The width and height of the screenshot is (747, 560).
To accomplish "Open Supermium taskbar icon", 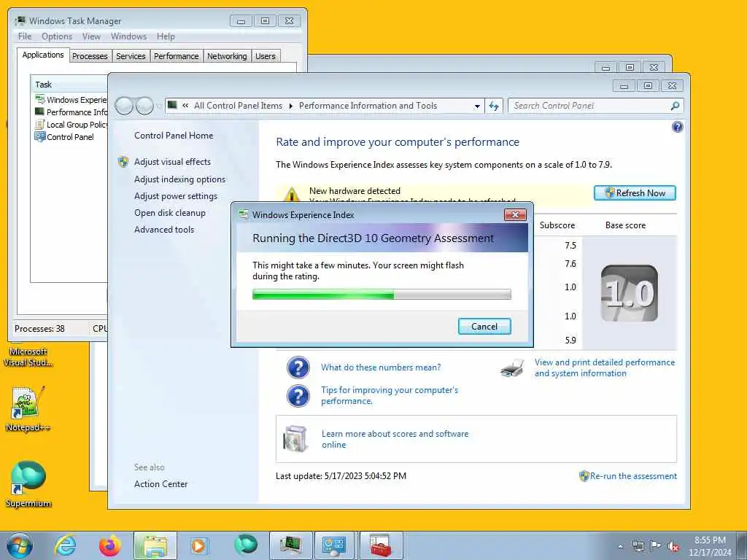I will click(x=245, y=545).
